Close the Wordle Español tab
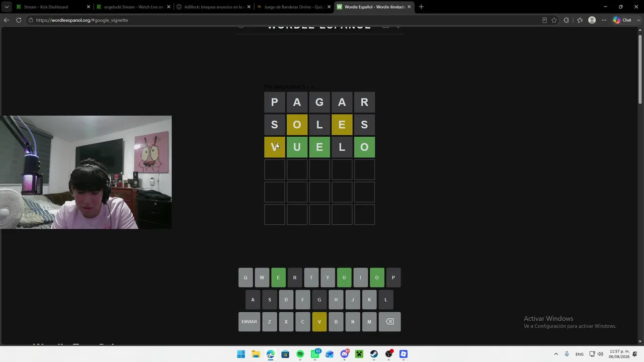The image size is (644, 362). 409,7
